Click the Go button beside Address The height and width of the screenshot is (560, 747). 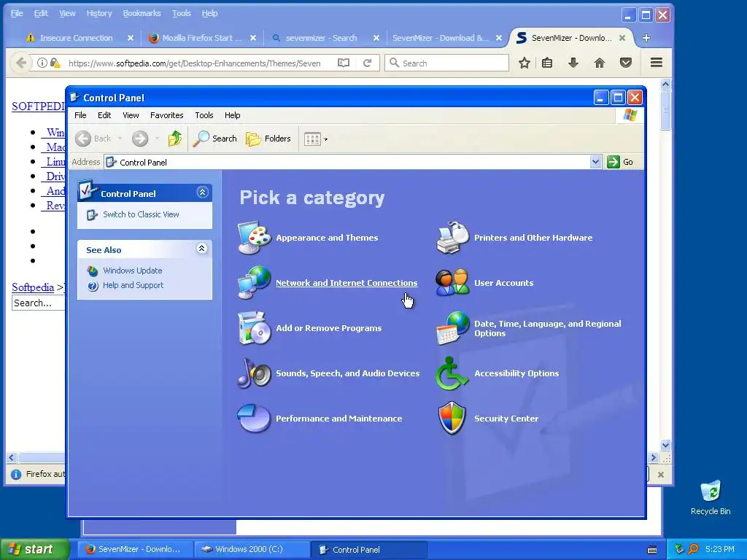620,162
